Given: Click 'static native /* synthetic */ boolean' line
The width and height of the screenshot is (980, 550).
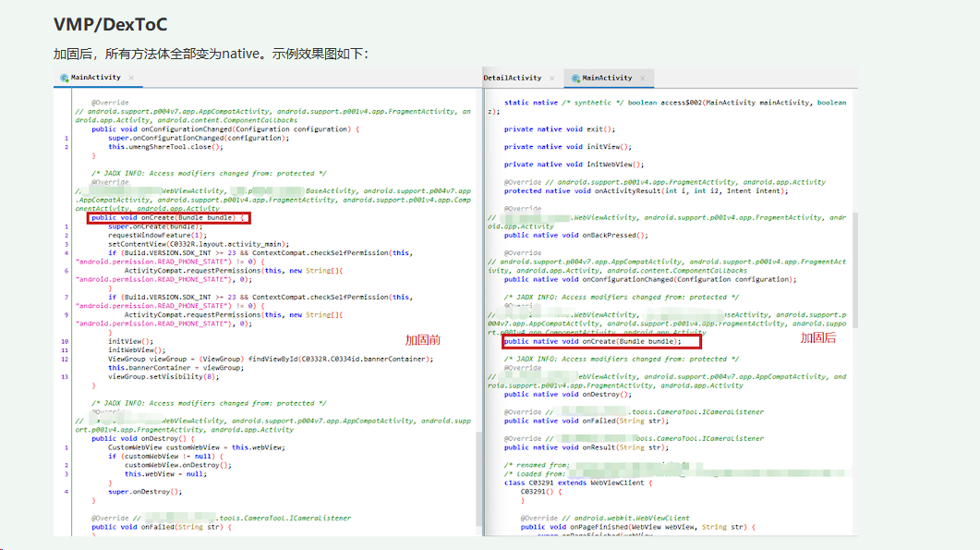Looking at the screenshot, I should click(x=675, y=103).
